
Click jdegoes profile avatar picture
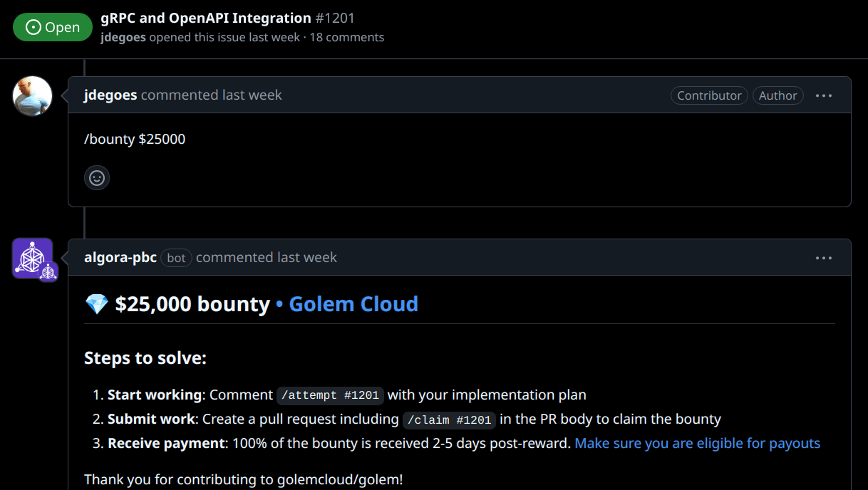(x=33, y=95)
